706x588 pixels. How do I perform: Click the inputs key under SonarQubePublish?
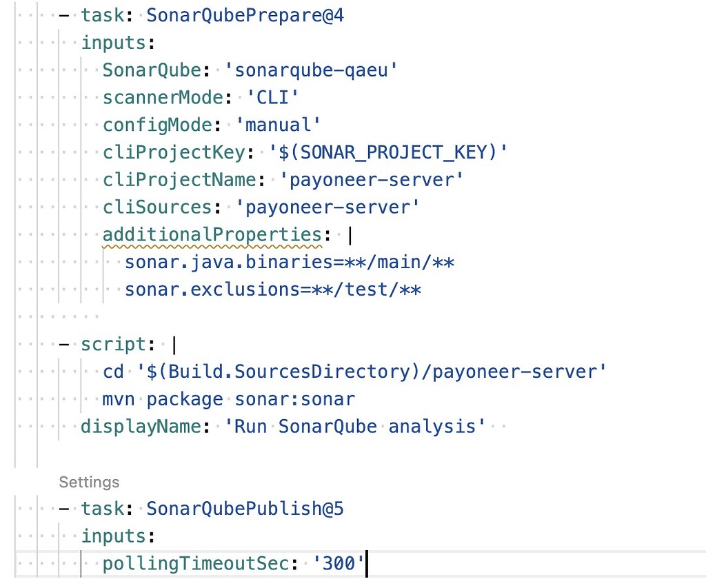(x=115, y=536)
